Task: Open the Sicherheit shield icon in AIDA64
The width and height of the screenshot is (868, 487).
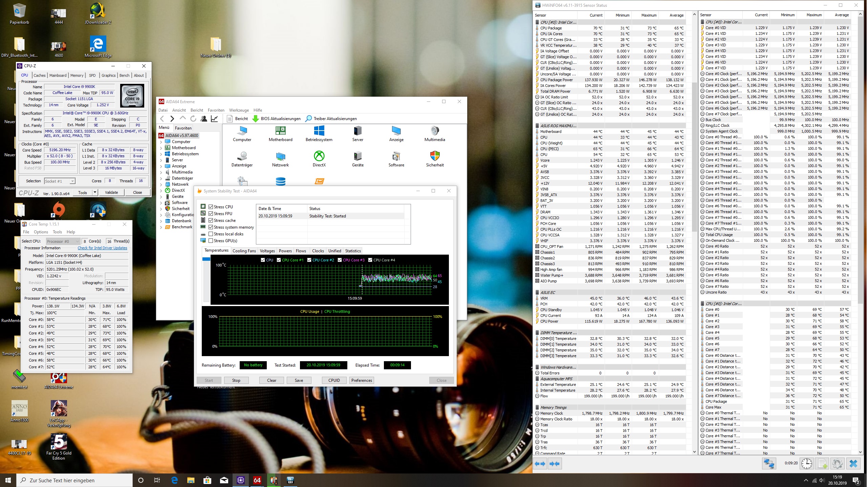Action: tap(435, 156)
